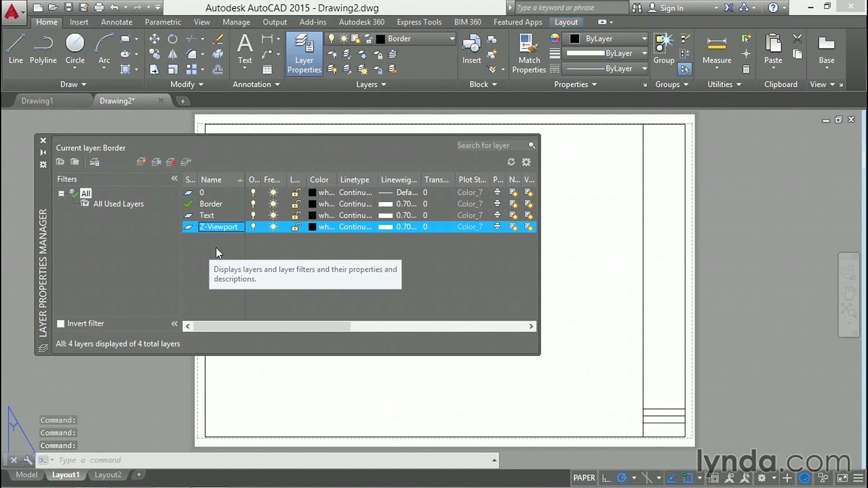Toggle plot icon for layer 0

[497, 192]
